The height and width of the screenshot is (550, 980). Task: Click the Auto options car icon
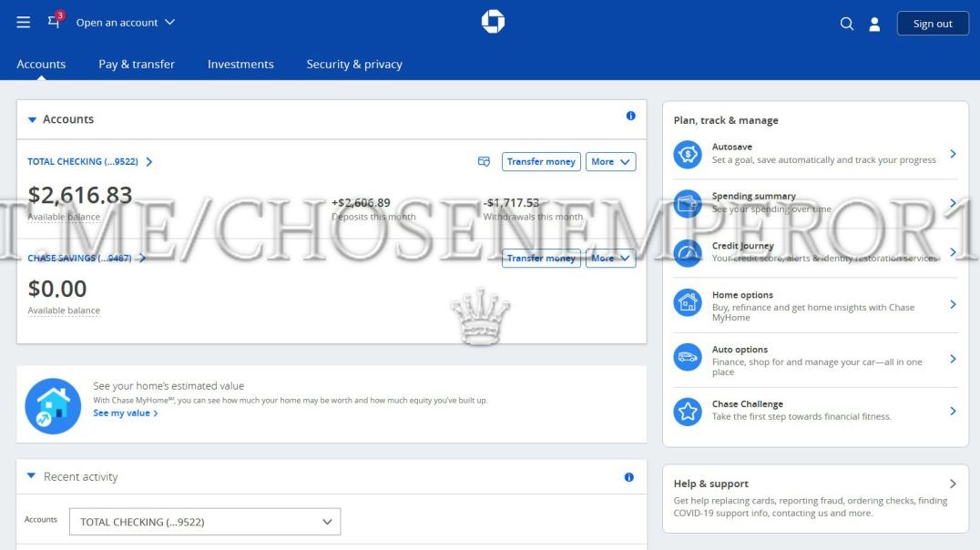click(688, 357)
